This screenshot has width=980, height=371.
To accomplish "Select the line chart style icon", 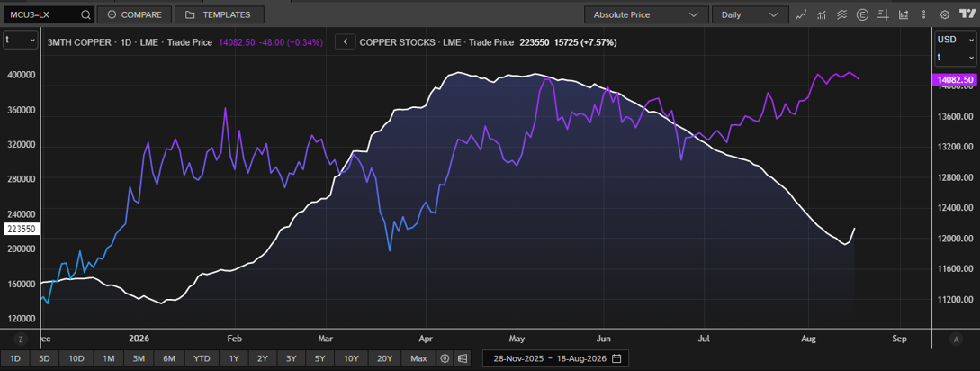I will (801, 14).
